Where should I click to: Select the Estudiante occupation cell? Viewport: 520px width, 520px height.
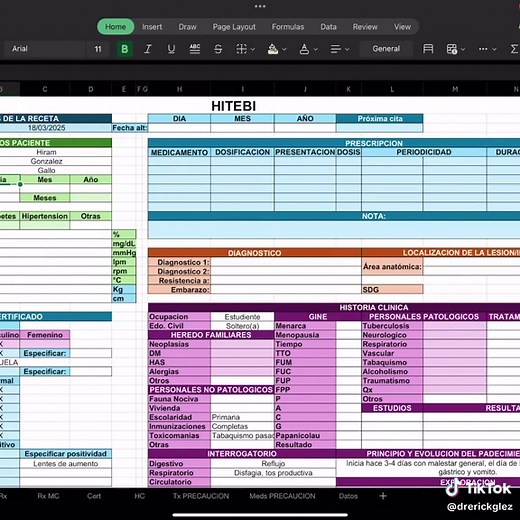coord(242,317)
